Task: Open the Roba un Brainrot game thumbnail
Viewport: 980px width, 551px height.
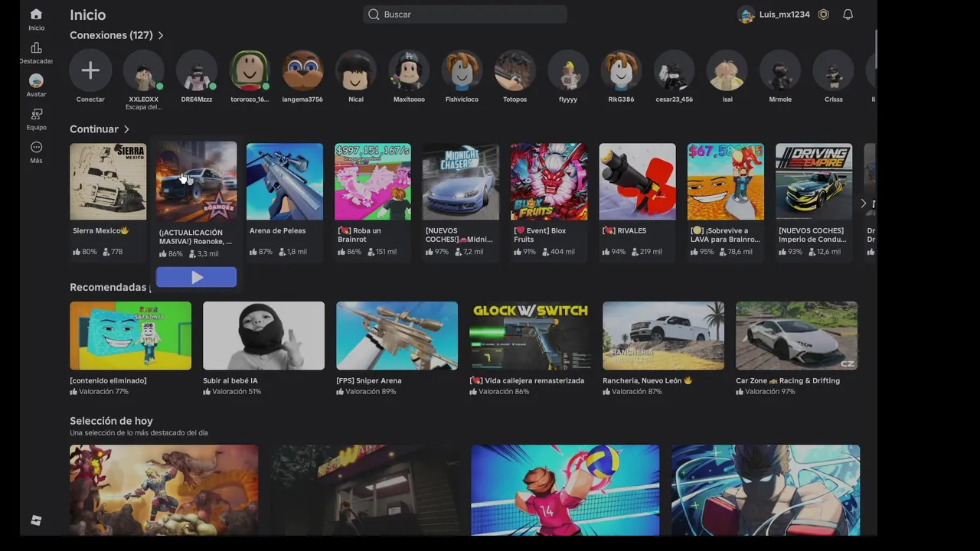Action: tap(373, 181)
